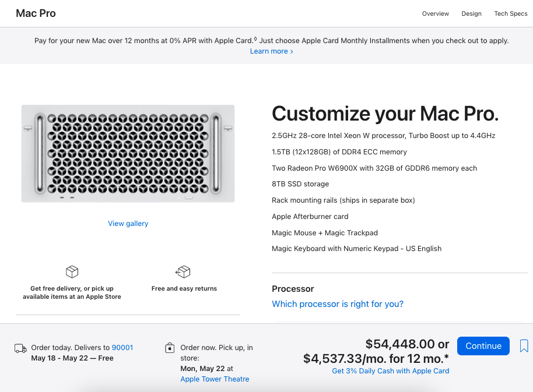Viewport: 533px width, 392px height.
Task: Save this Mac Pro configuration with the bookmark icon
Action: [x=524, y=346]
